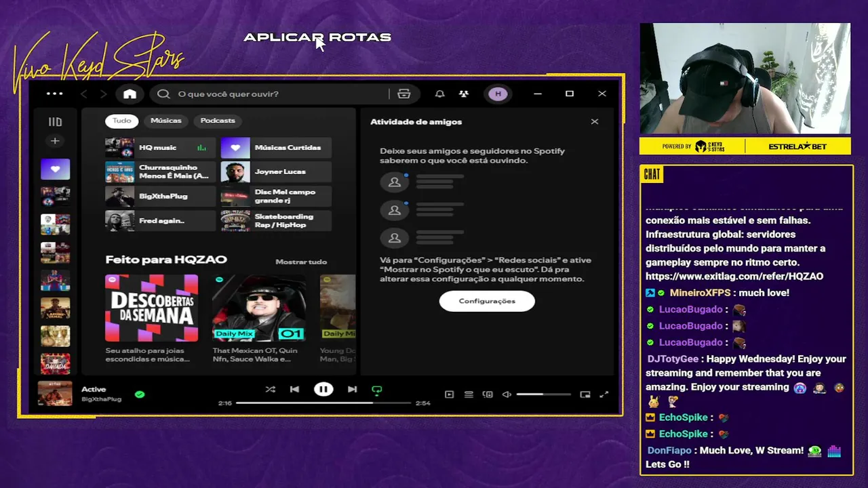The width and height of the screenshot is (868, 488).
Task: Click the artist name BigXthaPlug under Active
Action: pyautogui.click(x=102, y=399)
